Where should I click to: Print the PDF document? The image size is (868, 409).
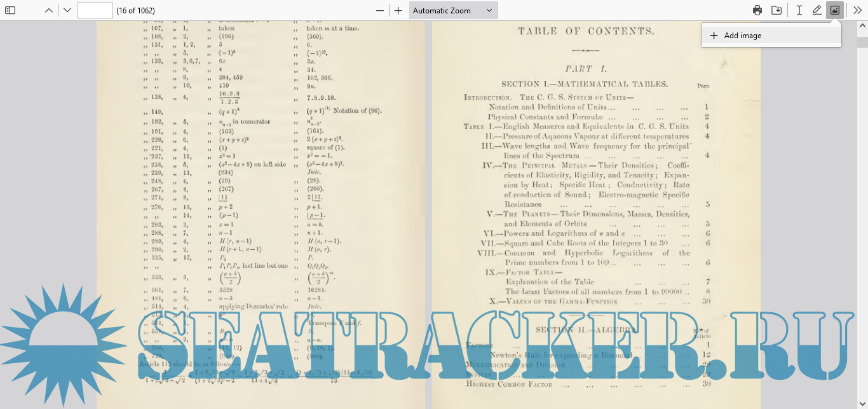point(757,10)
